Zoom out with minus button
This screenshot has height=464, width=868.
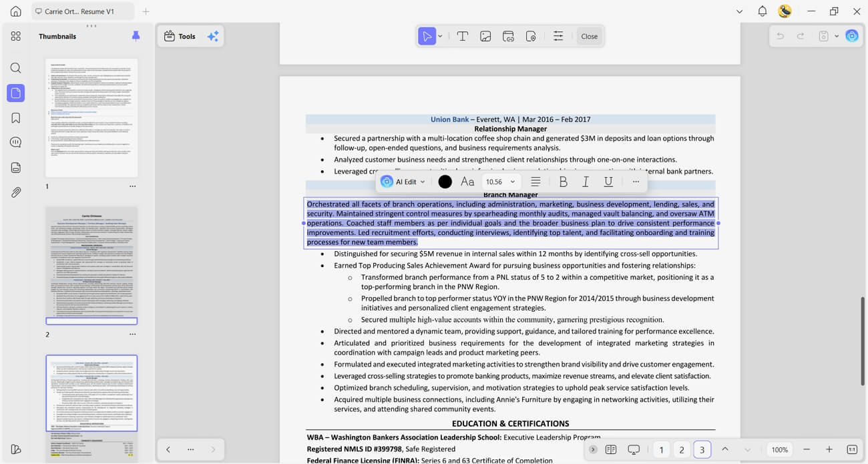coord(807,449)
